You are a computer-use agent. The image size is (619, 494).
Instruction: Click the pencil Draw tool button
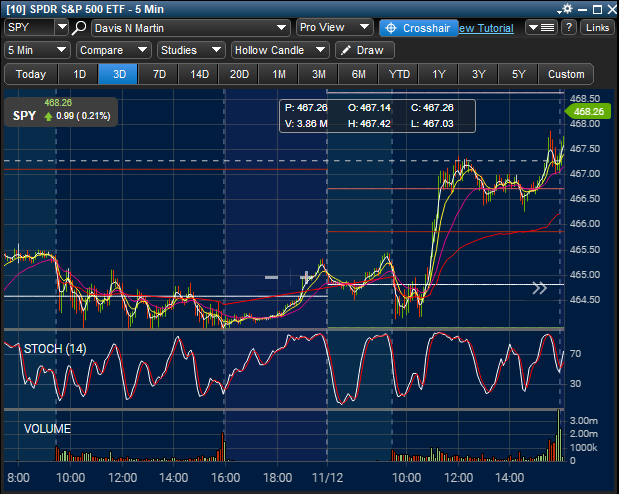click(x=365, y=50)
